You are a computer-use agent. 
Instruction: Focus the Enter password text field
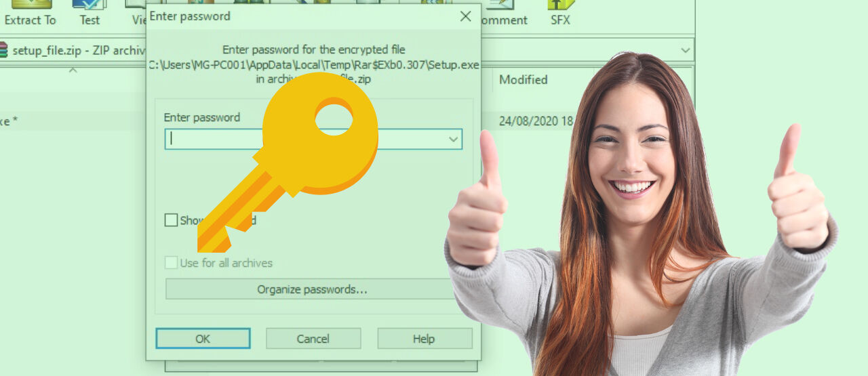(x=210, y=140)
